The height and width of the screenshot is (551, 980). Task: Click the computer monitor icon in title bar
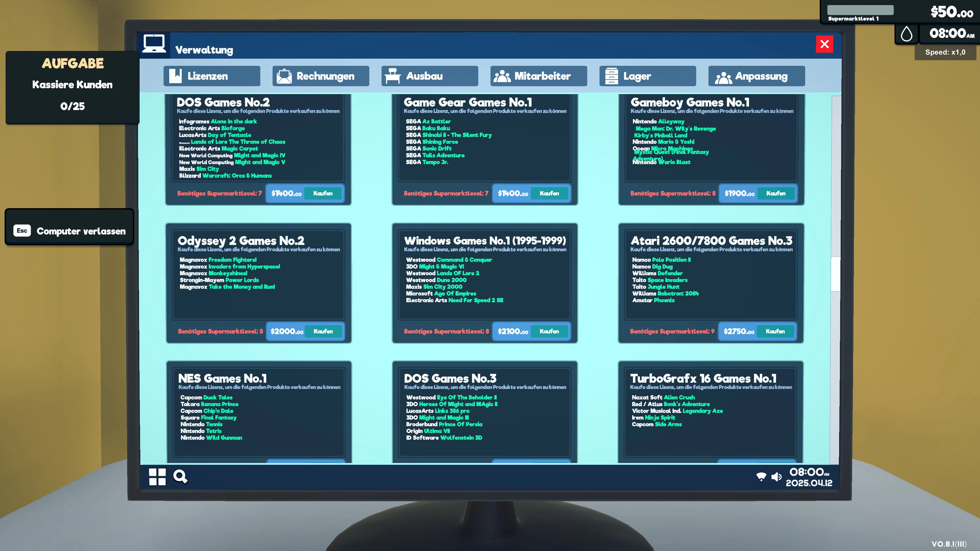pos(154,44)
